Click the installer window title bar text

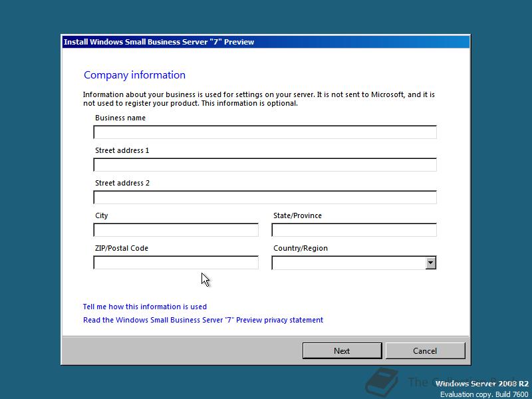point(159,42)
